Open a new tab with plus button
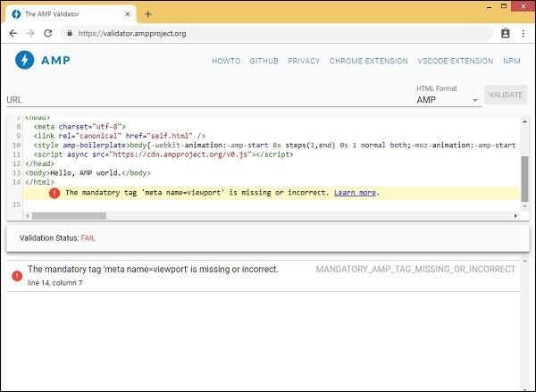 click(x=148, y=14)
